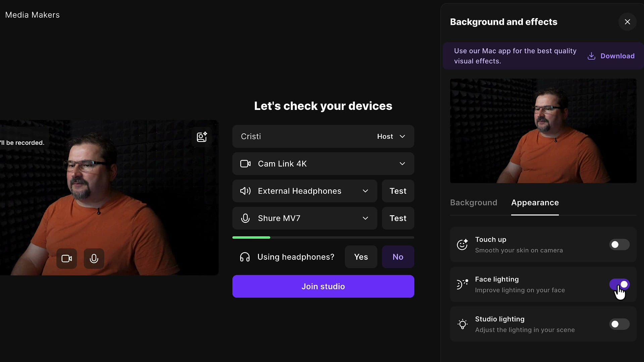Enable the Touch up toggle

pos(619,245)
